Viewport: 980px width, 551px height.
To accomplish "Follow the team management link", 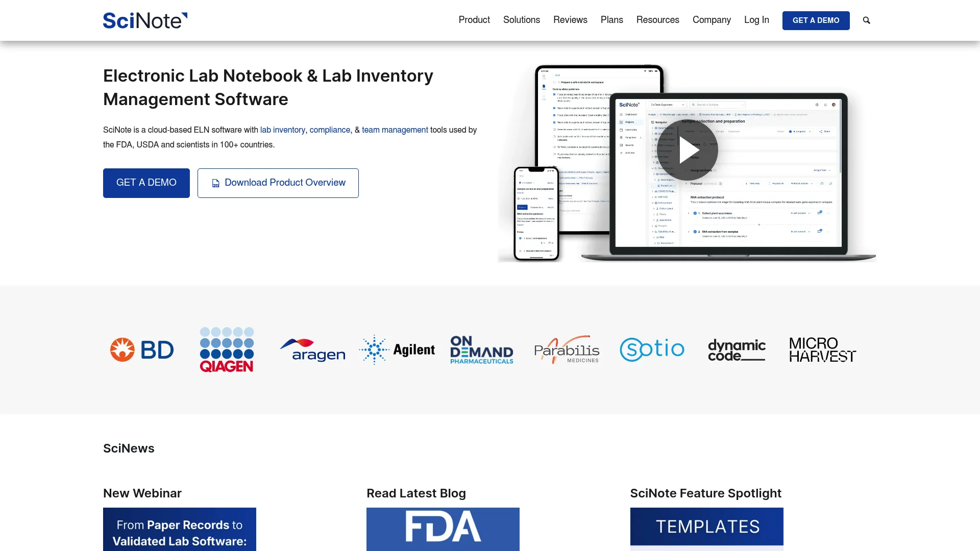I will (395, 130).
